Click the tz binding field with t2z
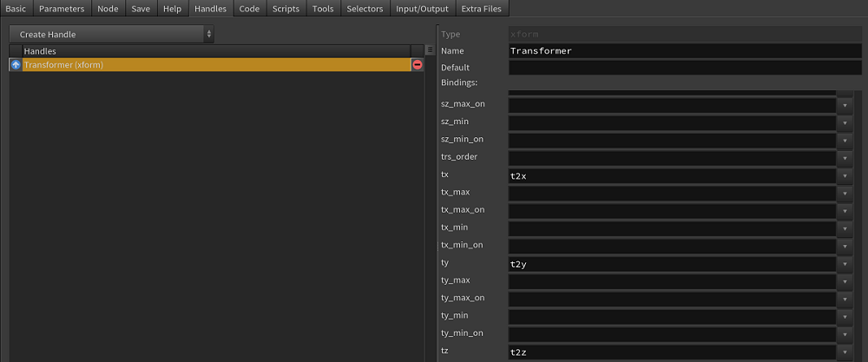Viewport: 868px width, 362px height. (671, 352)
